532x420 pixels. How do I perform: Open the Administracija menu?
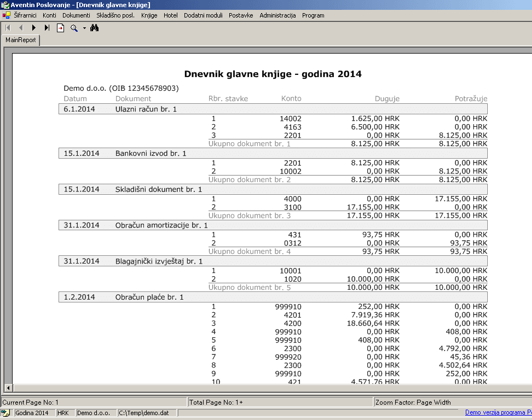(x=277, y=15)
